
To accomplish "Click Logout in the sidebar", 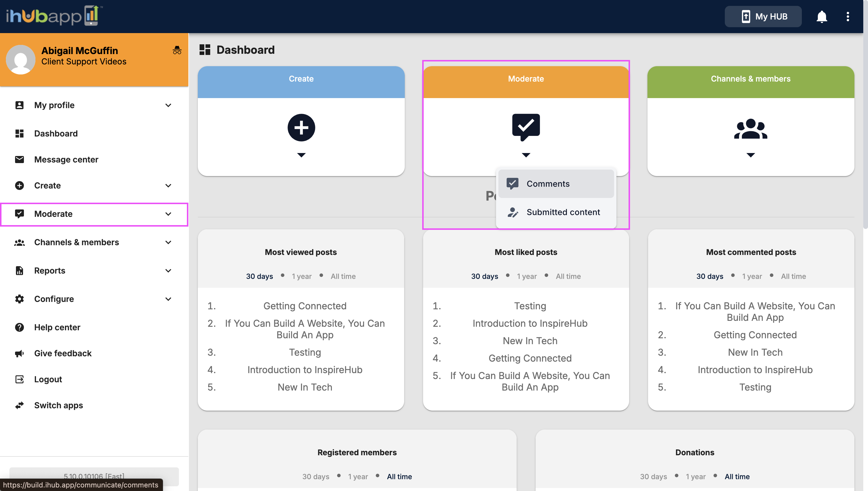I will pos(94,379).
